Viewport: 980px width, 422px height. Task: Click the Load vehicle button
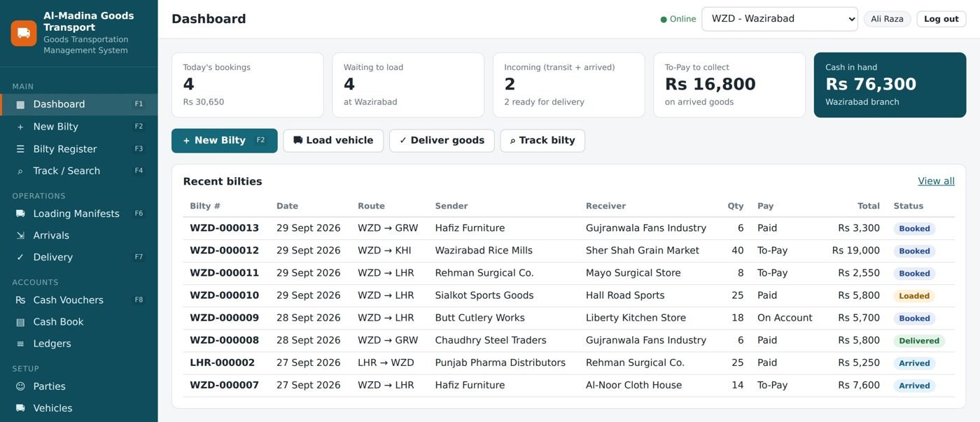pos(333,141)
